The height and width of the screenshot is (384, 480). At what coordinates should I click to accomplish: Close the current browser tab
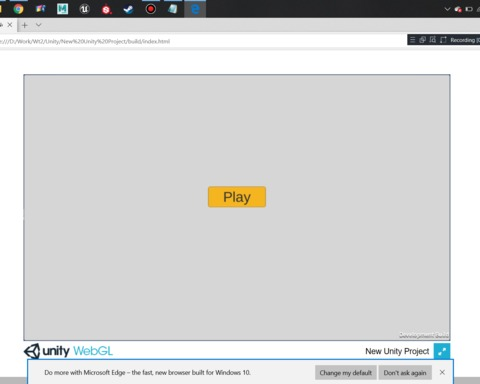(x=10, y=25)
